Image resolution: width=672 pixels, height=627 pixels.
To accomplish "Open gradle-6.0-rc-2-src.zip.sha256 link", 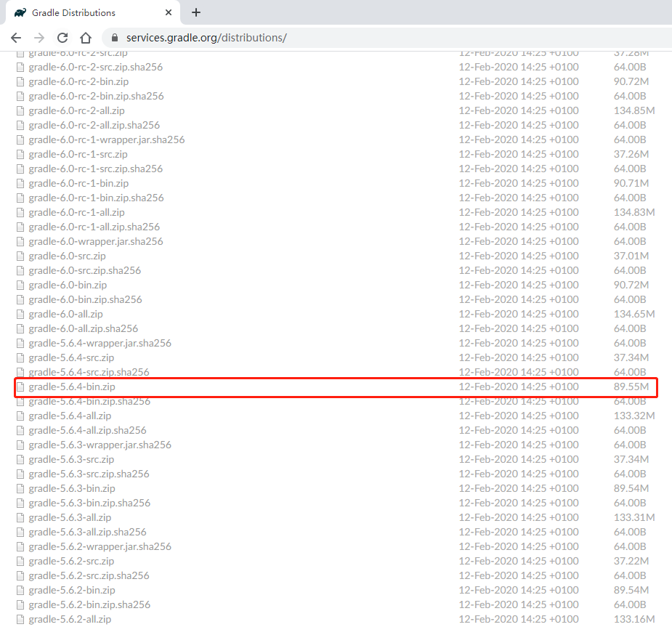I will (x=96, y=68).
